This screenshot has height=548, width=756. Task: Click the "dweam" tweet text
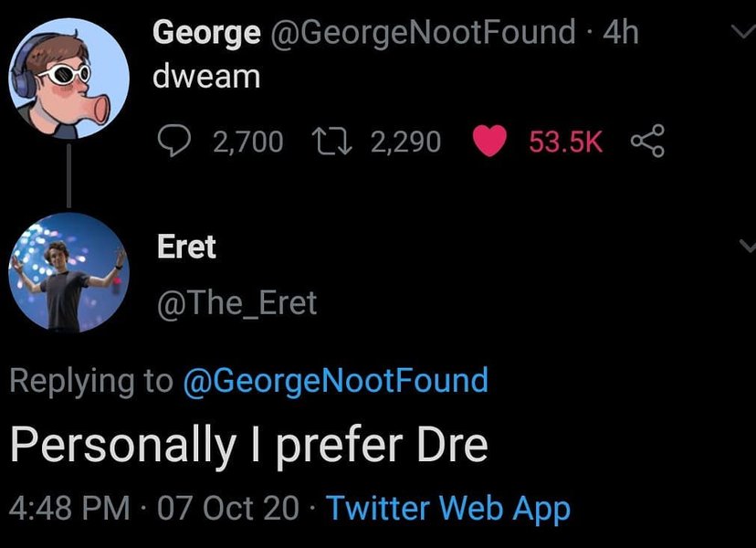click(205, 77)
